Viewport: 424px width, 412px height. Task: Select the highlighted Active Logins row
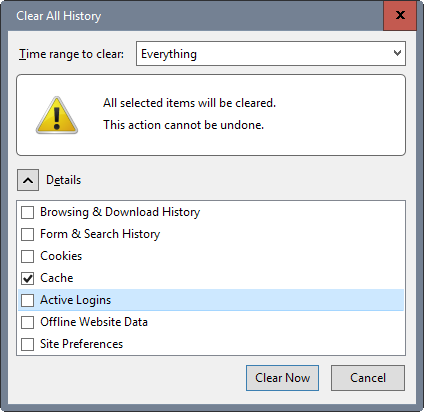pos(211,300)
